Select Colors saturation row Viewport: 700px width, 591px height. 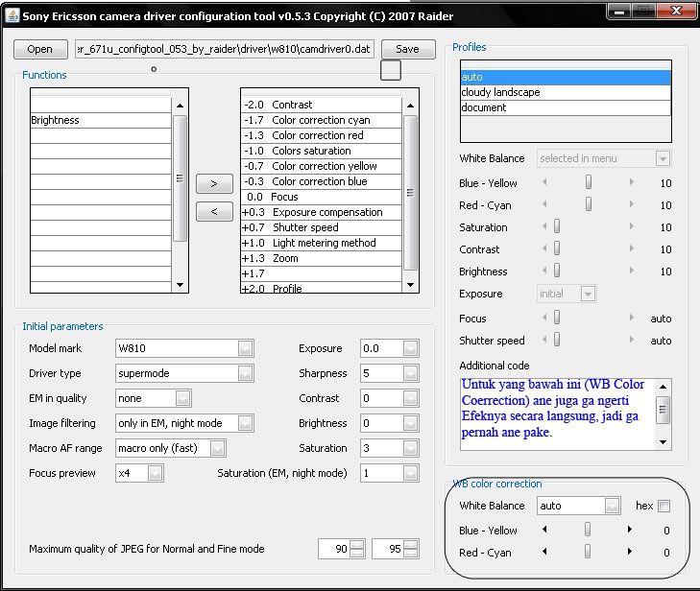(321, 151)
